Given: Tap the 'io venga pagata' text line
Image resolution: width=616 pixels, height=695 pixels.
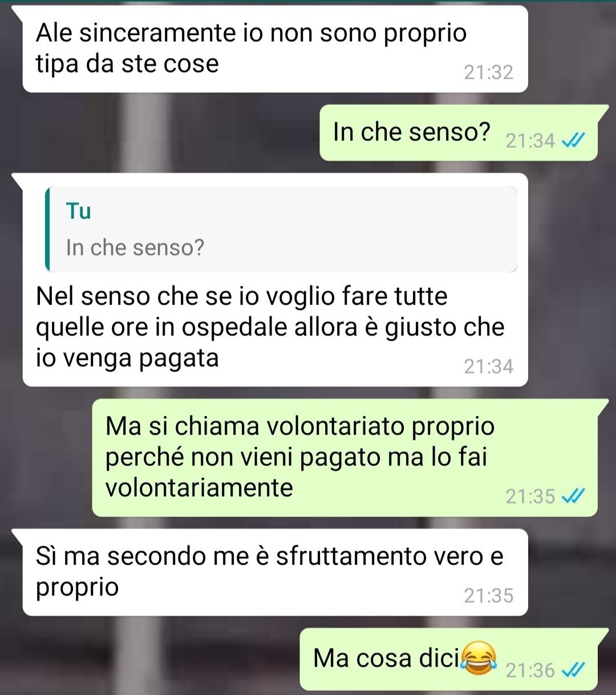Looking at the screenshot, I should point(127,359).
